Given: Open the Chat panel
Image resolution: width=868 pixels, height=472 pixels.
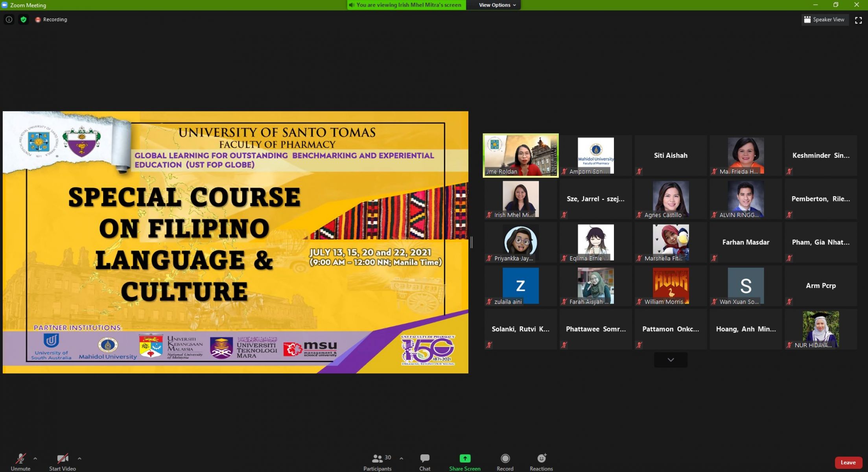Looking at the screenshot, I should (425, 462).
